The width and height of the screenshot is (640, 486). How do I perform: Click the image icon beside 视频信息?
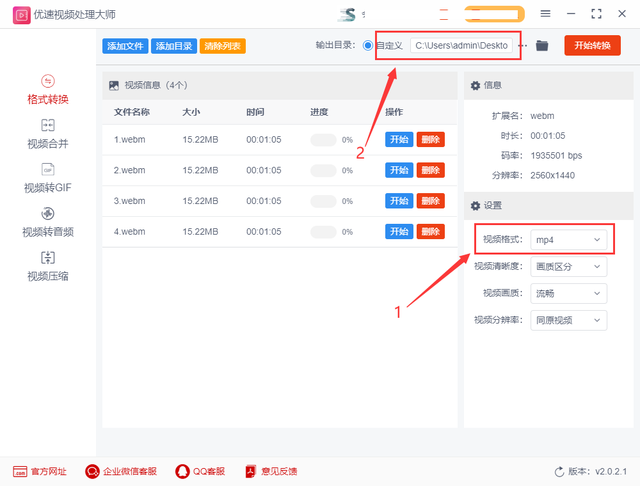tap(113, 85)
